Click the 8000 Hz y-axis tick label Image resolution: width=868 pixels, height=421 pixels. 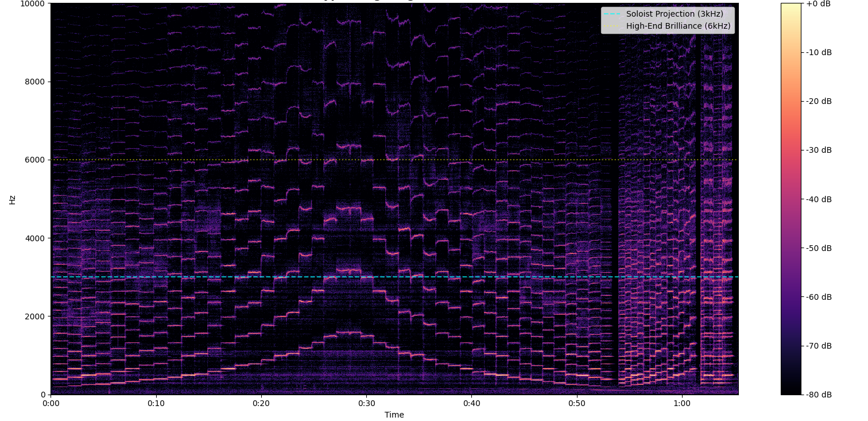coord(36,82)
